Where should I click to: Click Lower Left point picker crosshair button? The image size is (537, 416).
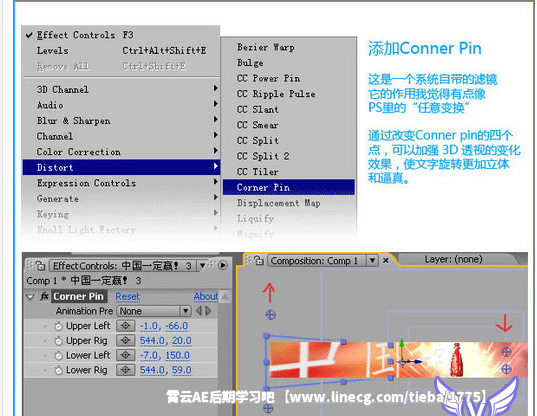125,355
